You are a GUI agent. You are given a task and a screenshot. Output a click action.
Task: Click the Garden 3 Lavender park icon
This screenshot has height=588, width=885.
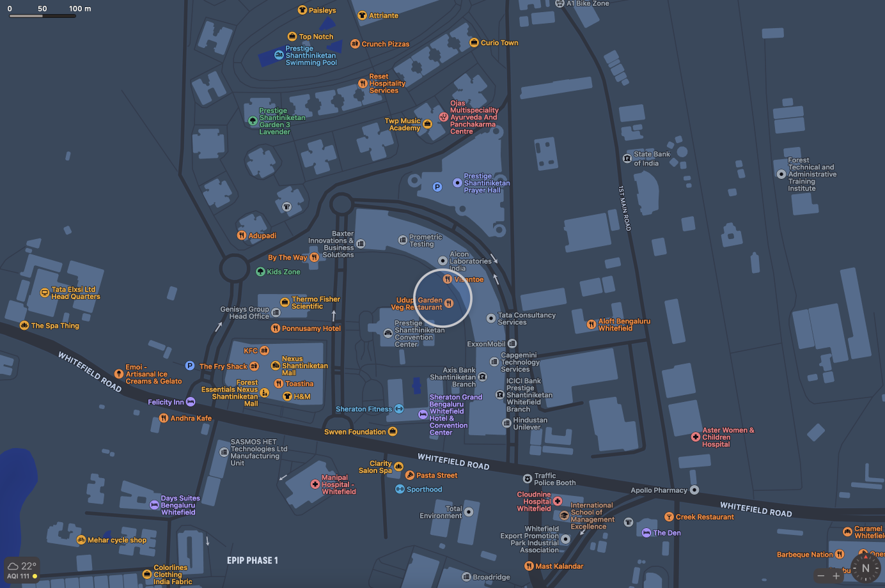tap(253, 121)
